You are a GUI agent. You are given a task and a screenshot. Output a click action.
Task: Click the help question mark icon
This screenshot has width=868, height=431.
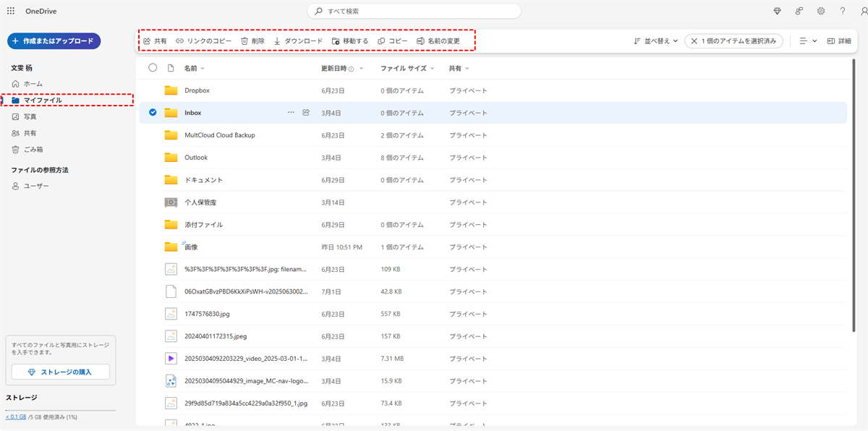(x=843, y=11)
